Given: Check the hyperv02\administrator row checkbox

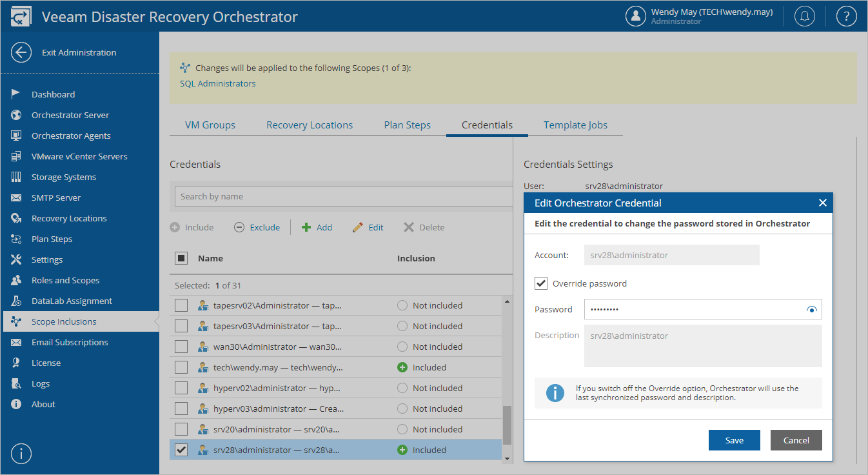Looking at the screenshot, I should click(181, 388).
